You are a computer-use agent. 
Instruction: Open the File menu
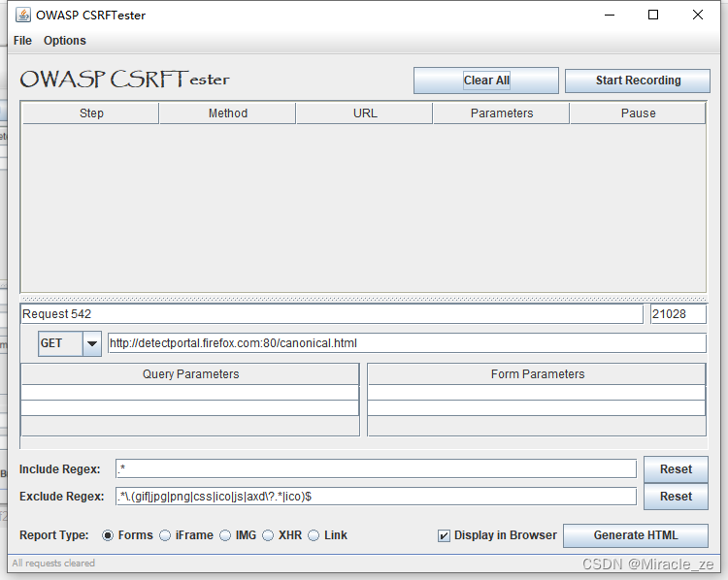click(22, 41)
